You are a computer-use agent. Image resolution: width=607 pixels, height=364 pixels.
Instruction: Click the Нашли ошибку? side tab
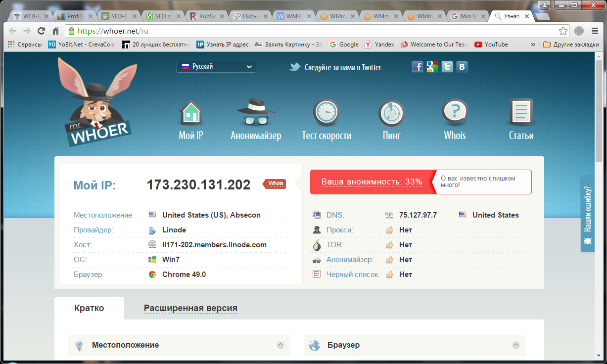point(587,214)
